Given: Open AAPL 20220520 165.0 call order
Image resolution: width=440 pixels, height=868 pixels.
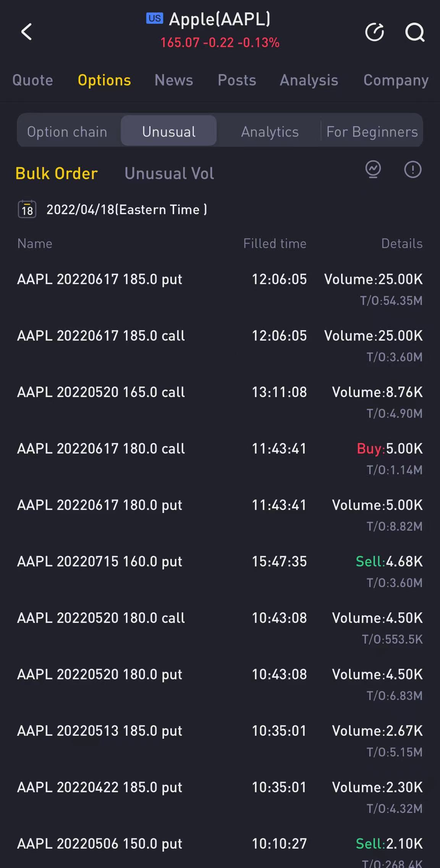Looking at the screenshot, I should point(101,392).
